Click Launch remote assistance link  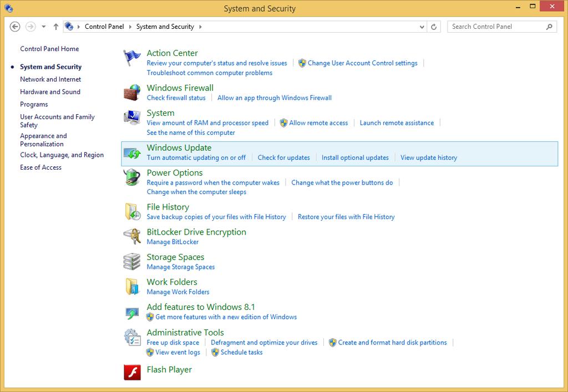click(x=397, y=123)
